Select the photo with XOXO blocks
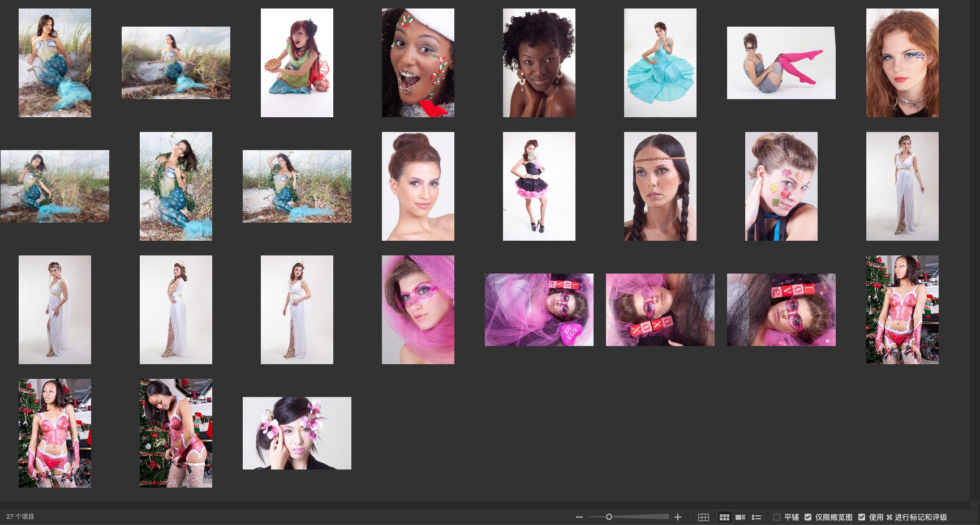 coord(660,310)
